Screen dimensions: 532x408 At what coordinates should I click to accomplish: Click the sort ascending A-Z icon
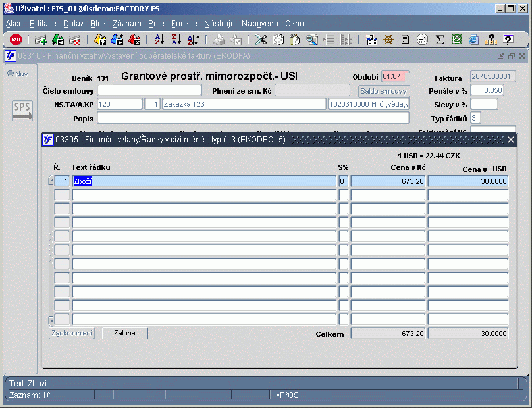click(159, 40)
